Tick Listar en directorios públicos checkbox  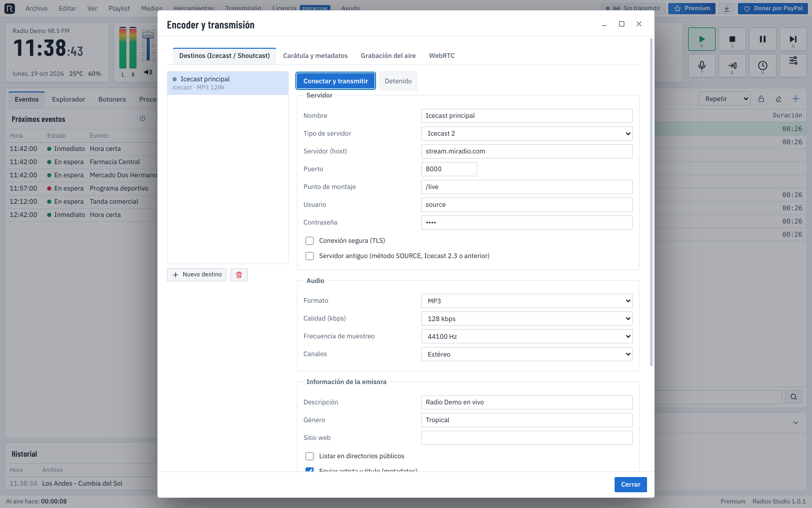(310, 456)
